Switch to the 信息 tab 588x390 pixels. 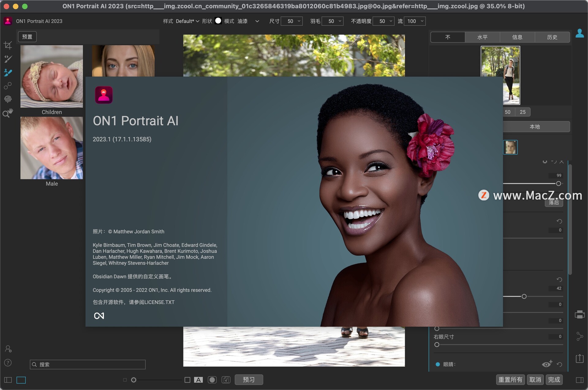point(518,37)
